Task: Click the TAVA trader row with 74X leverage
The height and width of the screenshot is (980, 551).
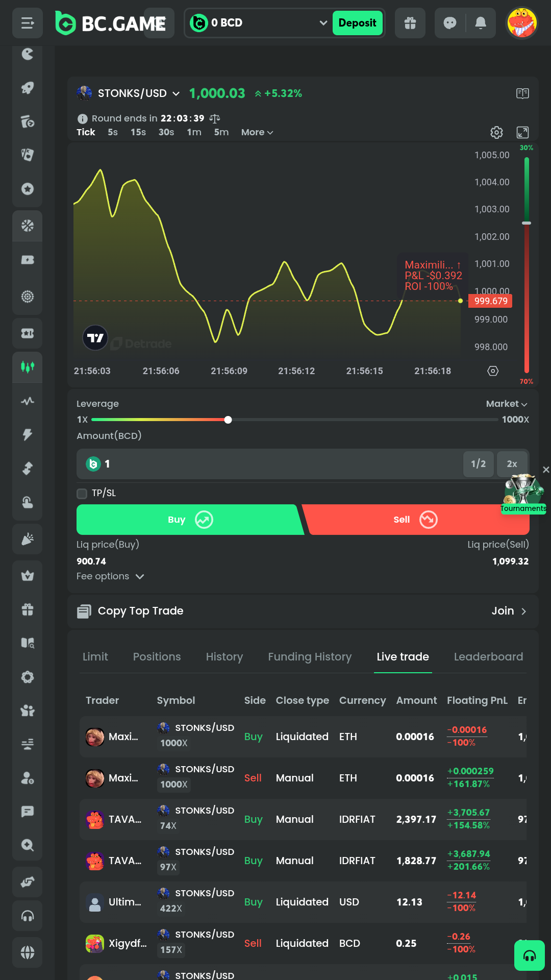Action: tap(303, 820)
